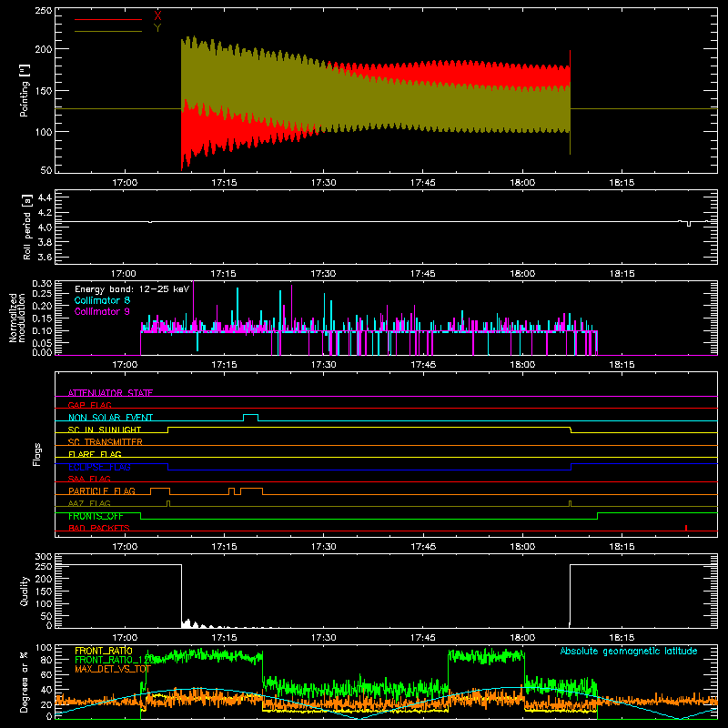Click the FRONTS_OFF flag label

[x=96, y=516]
